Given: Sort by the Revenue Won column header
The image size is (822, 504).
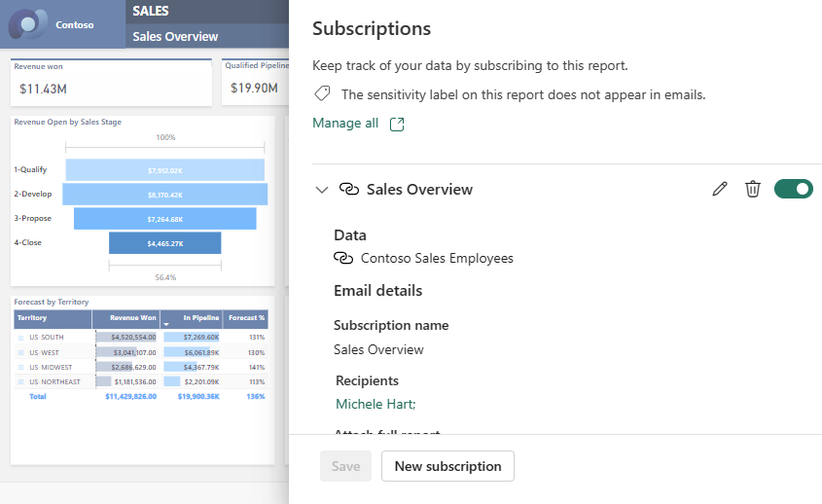Looking at the screenshot, I should point(132,318).
